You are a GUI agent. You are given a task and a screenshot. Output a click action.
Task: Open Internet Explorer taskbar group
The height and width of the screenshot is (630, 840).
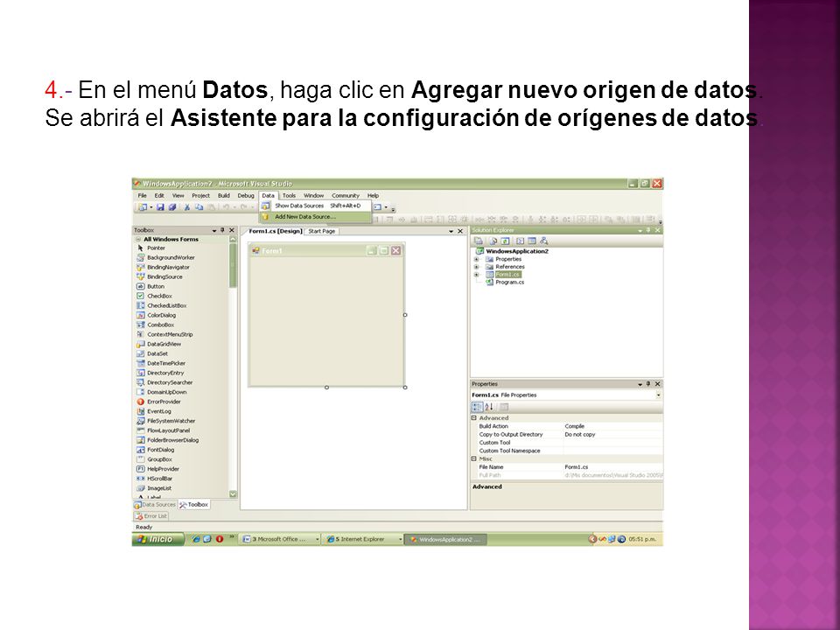pos(362,540)
